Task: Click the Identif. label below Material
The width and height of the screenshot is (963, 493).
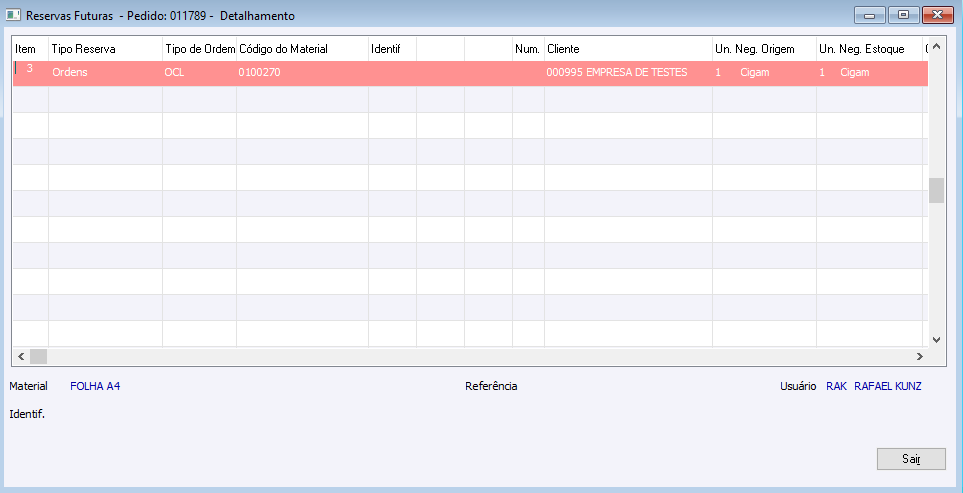Action: tap(27, 414)
